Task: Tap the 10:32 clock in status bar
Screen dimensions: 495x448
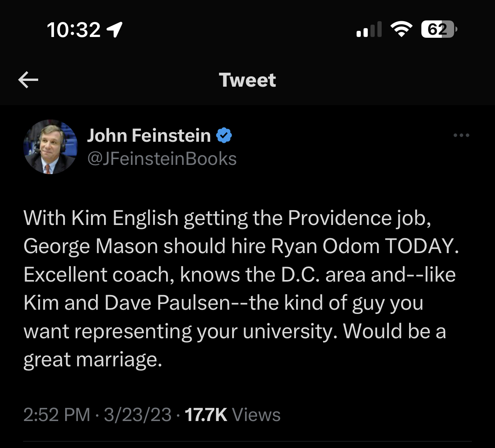Action: tap(74, 30)
